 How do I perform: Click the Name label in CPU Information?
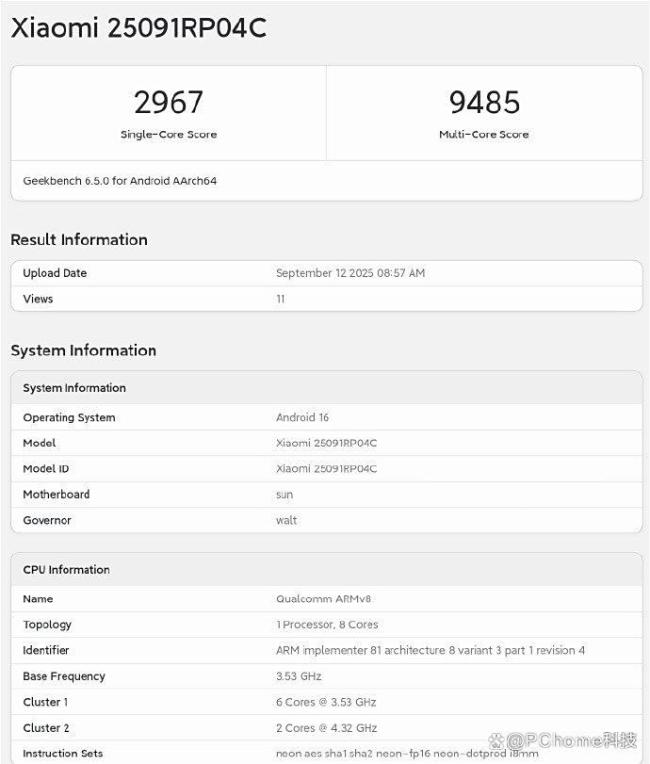click(x=38, y=599)
